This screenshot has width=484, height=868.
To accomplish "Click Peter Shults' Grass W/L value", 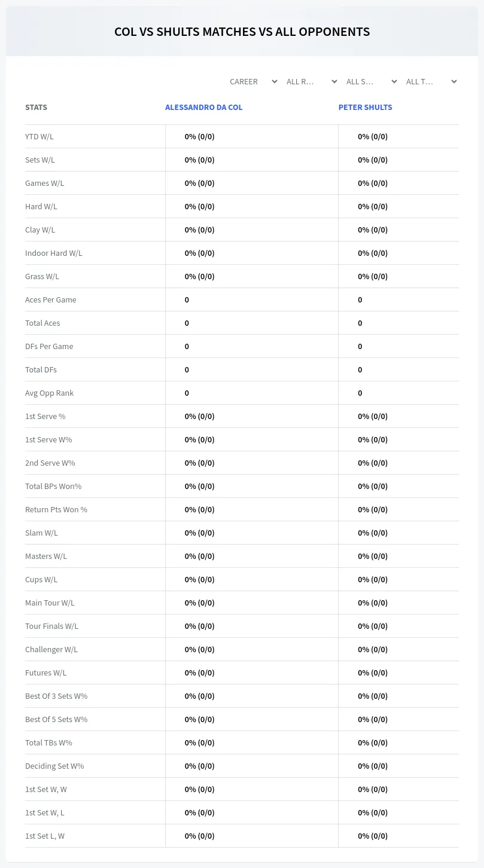I will 373,276.
